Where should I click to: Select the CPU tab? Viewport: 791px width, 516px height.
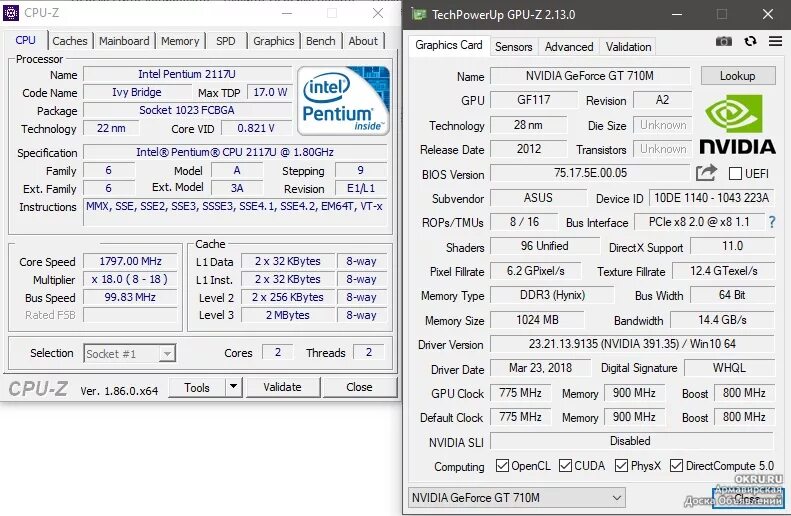coord(25,40)
